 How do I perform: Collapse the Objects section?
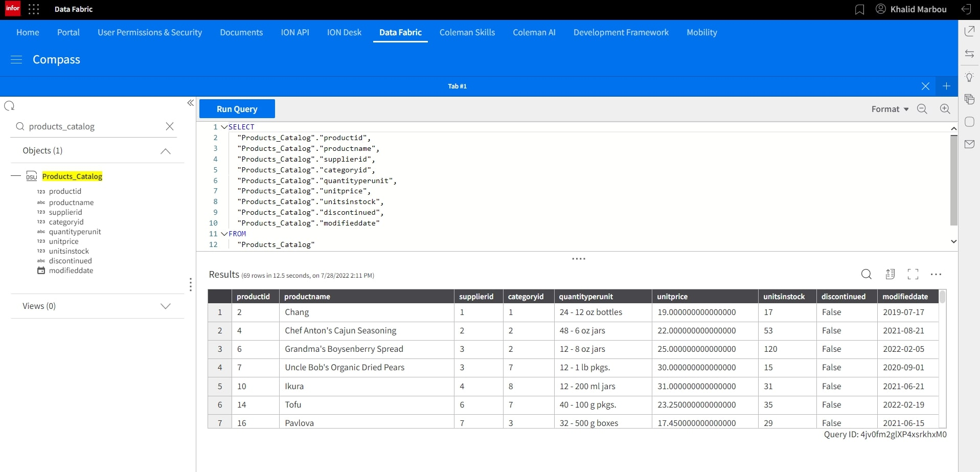point(165,151)
